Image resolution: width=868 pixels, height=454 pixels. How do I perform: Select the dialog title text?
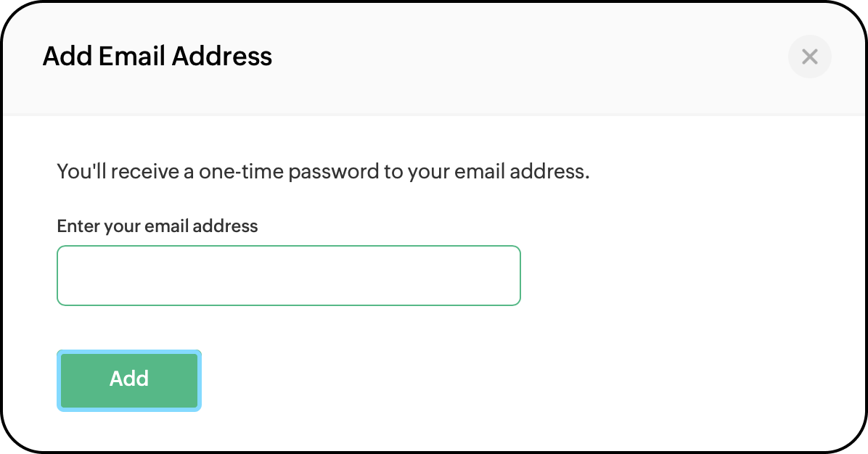tap(157, 57)
